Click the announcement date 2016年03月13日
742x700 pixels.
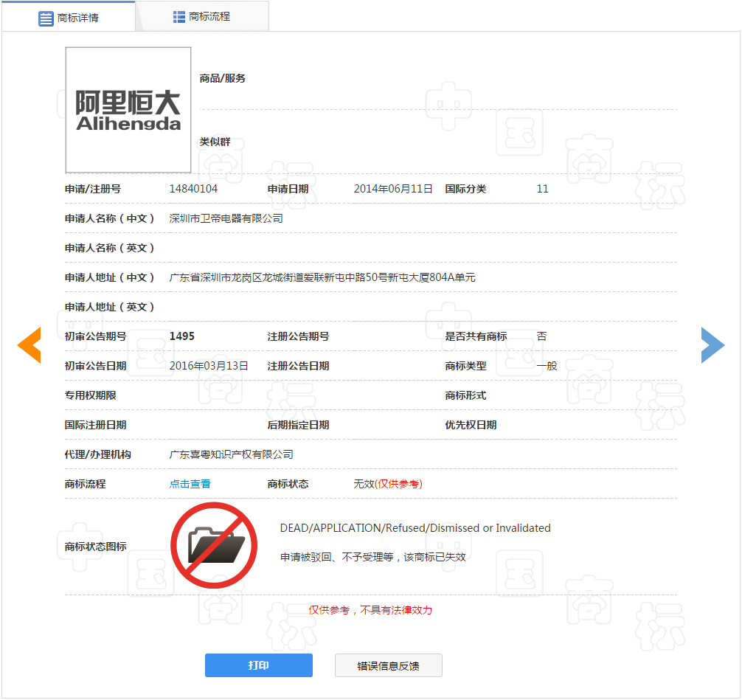click(x=209, y=366)
